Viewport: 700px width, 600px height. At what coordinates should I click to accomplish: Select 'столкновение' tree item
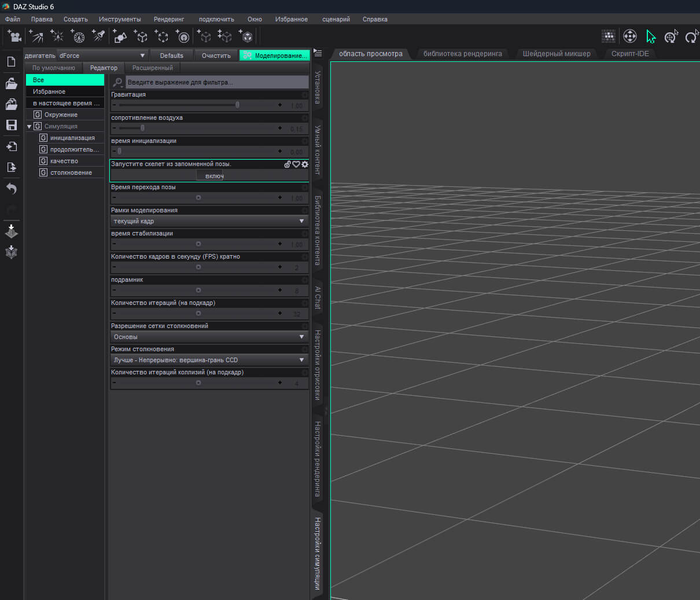tap(71, 172)
